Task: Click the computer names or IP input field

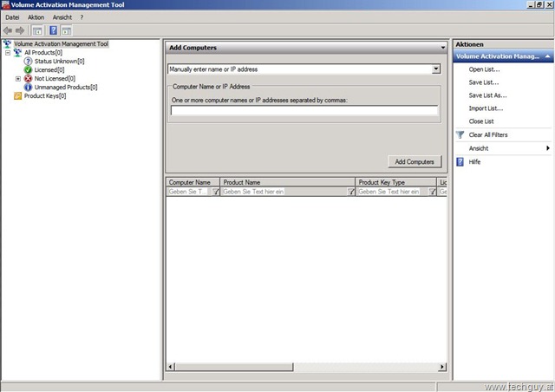Action: click(304, 110)
